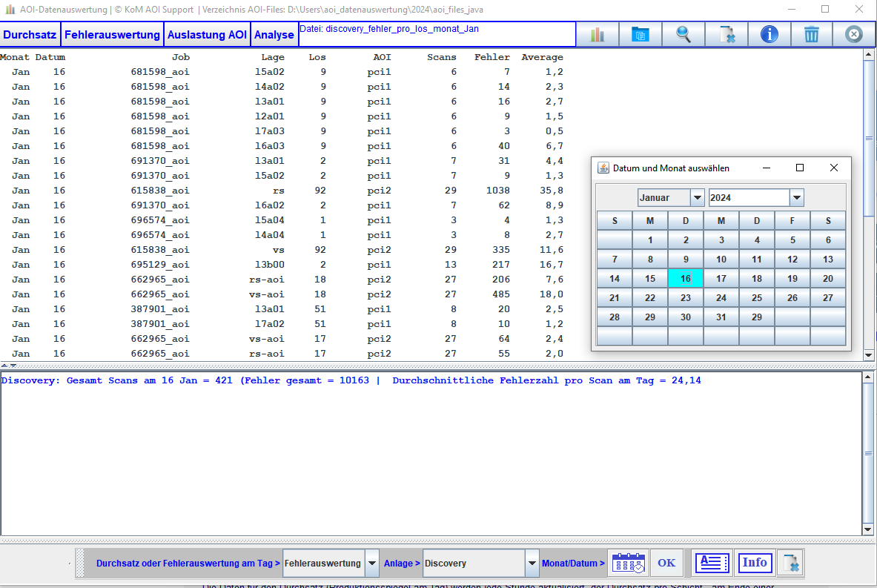The height and width of the screenshot is (588, 877).
Task: Minimize the date selection dialog
Action: coord(767,168)
